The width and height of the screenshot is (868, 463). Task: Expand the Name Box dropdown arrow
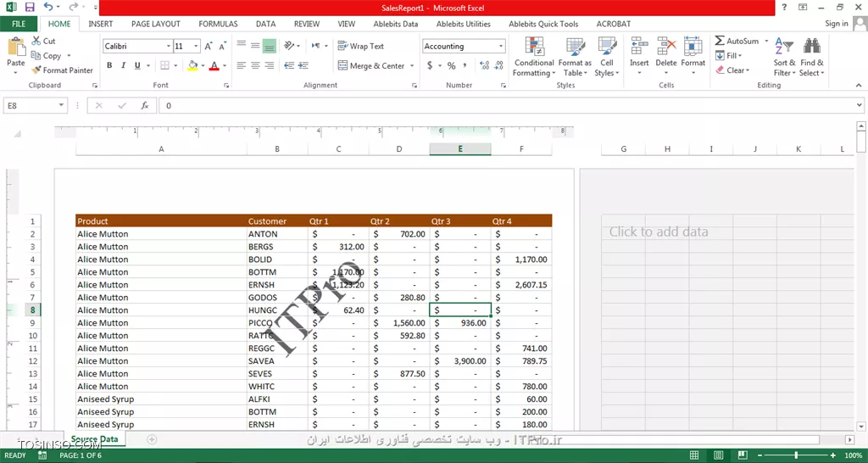pyautogui.click(x=61, y=105)
